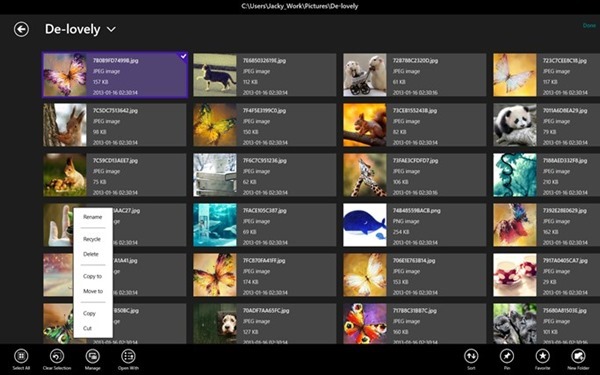Click the 75 KB size text
The height and width of the screenshot is (375, 600).
(x=99, y=182)
